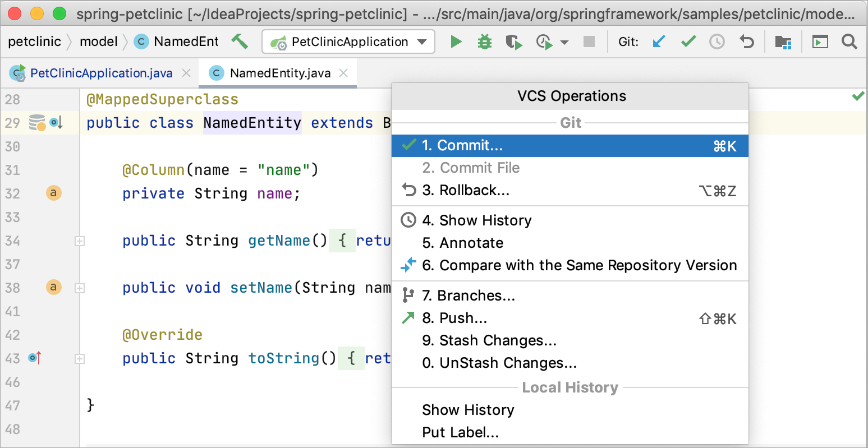Click the macOS green zoom window button

coord(59,13)
